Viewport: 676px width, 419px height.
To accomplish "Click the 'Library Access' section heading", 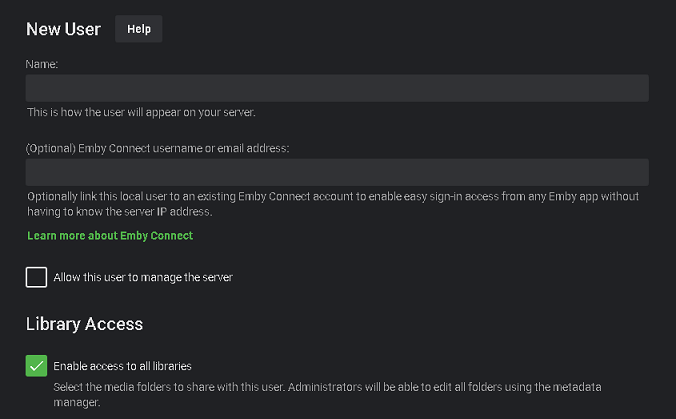I will pyautogui.click(x=84, y=324).
